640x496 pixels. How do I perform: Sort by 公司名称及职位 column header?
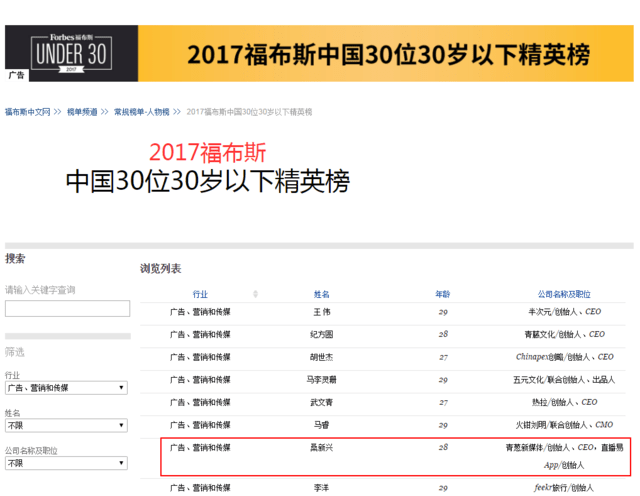(564, 294)
